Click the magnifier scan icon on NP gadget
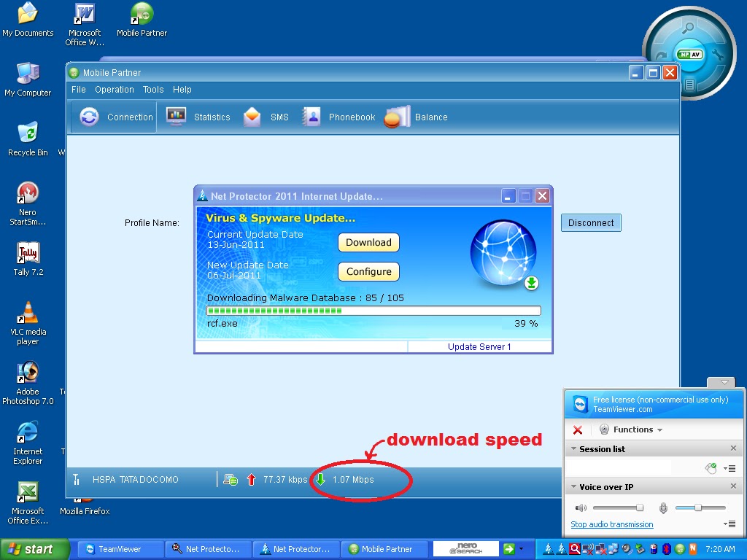This screenshot has width=747, height=560. 688,28
